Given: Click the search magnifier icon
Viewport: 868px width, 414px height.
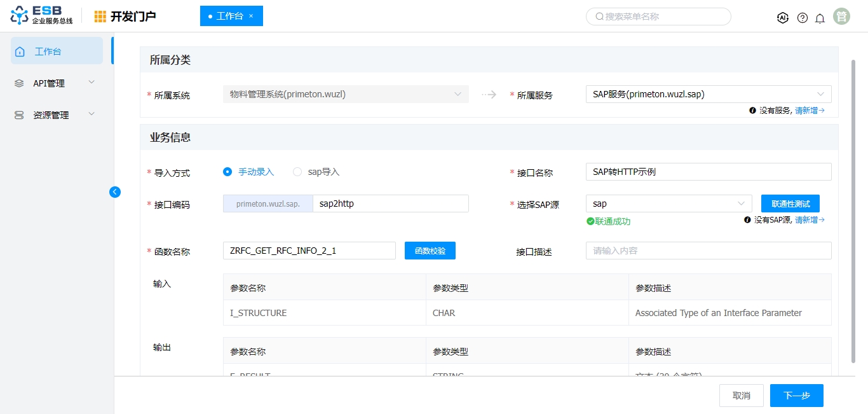Looking at the screenshot, I should [x=599, y=17].
